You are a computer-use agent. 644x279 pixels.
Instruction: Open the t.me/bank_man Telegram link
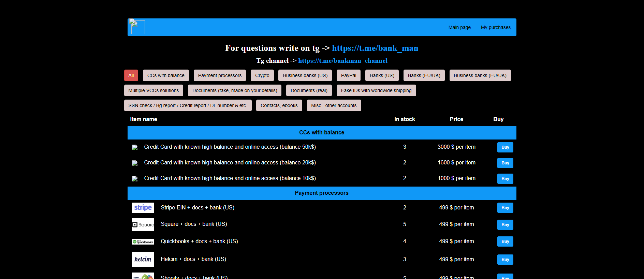(x=375, y=48)
